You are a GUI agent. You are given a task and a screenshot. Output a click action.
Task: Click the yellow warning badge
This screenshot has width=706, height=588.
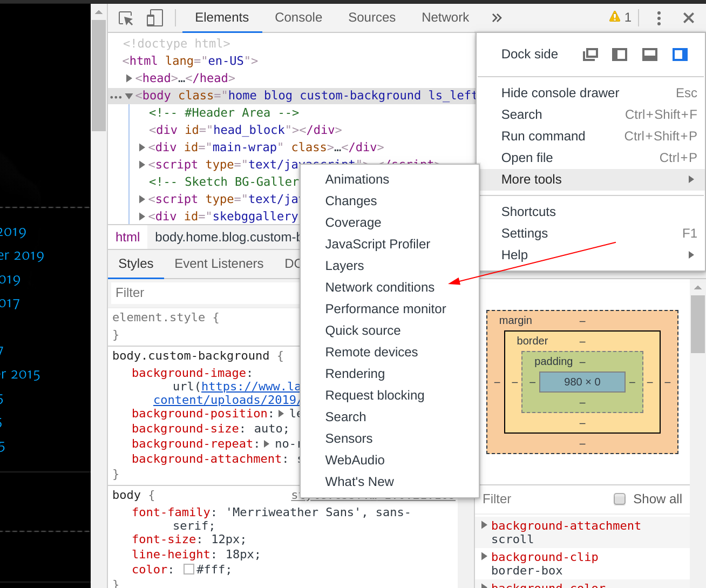(x=619, y=17)
